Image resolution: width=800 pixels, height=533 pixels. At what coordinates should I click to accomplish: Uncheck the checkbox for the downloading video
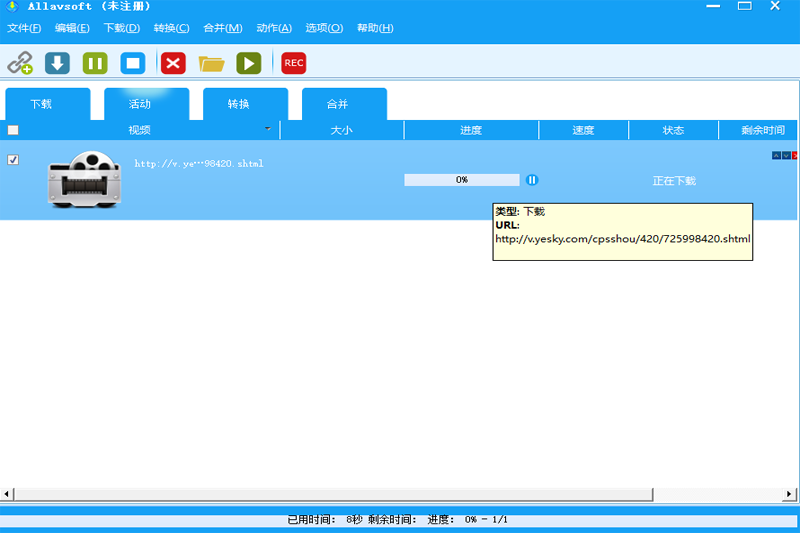pyautogui.click(x=13, y=160)
